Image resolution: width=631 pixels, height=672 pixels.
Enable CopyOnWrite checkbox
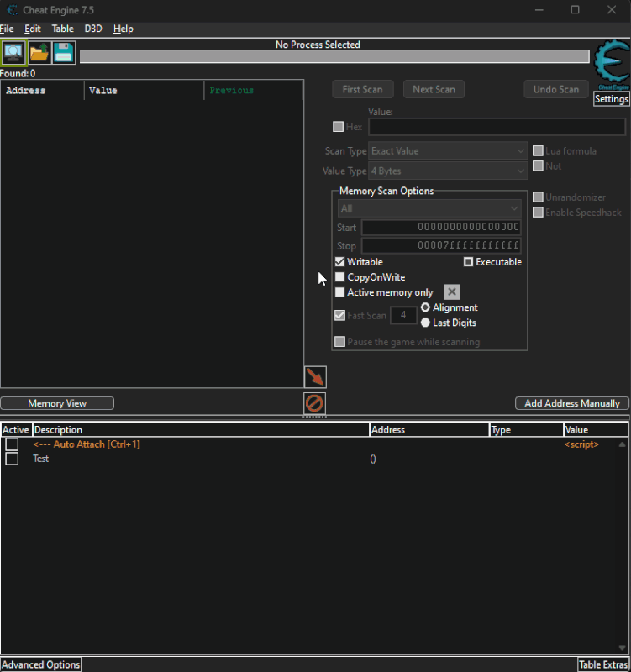pos(339,277)
